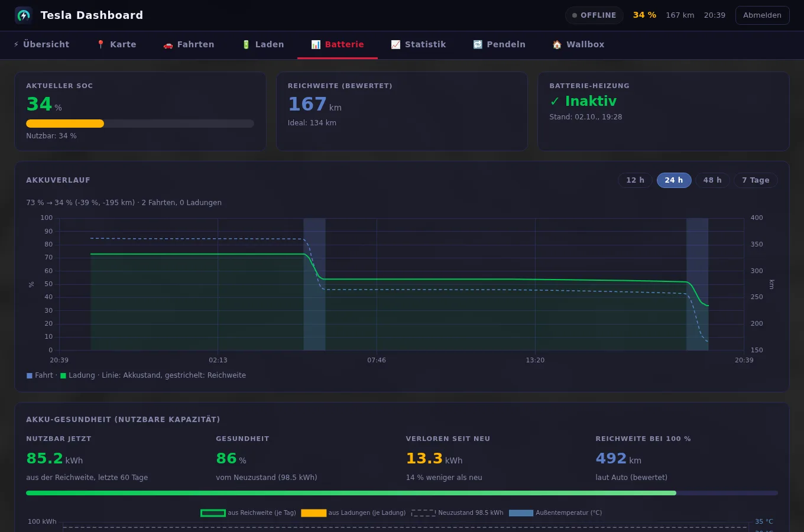Image resolution: width=804 pixels, height=532 pixels.
Task: Select the last shaded Fahrt segment in chart
Action: coord(697,284)
